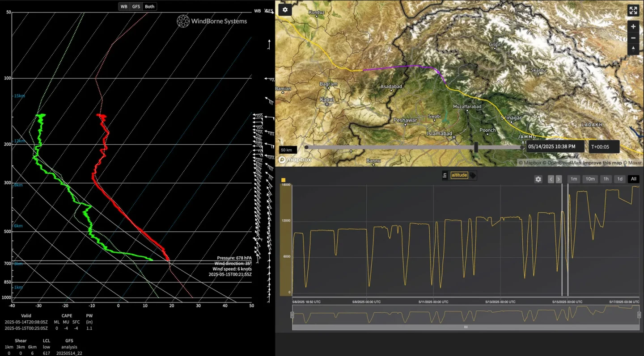Set chart range to 10m
The image size is (644, 356).
click(590, 179)
